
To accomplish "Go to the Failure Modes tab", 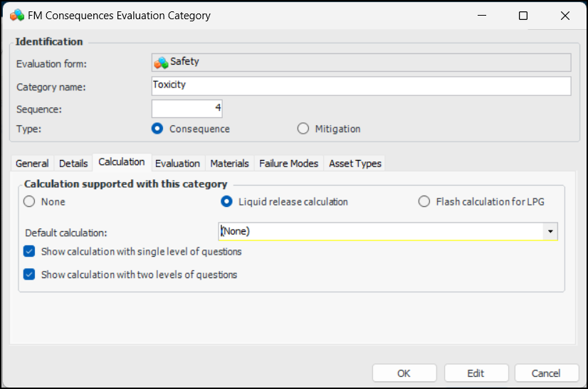I will tap(288, 164).
